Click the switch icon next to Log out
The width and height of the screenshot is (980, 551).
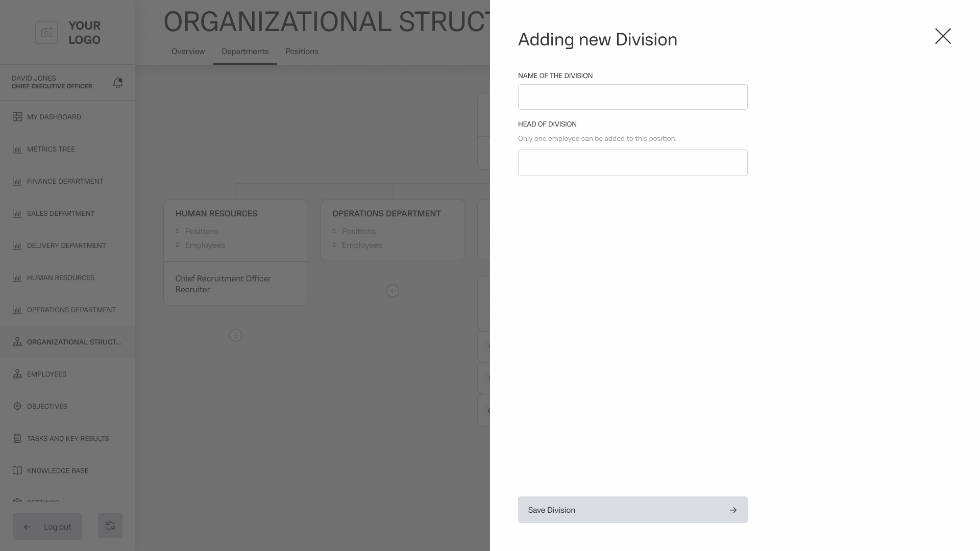click(110, 525)
